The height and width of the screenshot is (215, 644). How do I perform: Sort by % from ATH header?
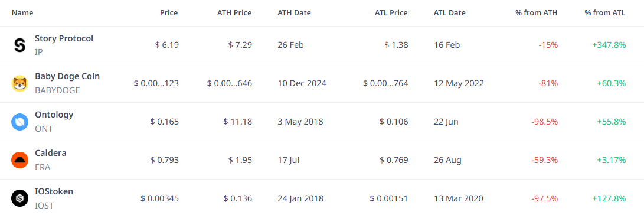537,13
